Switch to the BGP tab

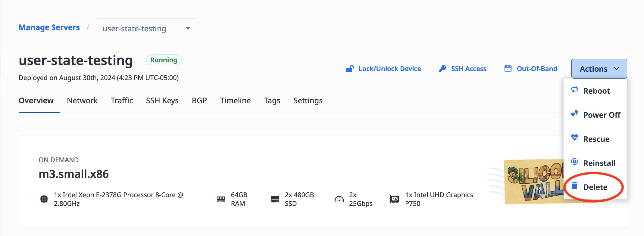click(x=199, y=101)
